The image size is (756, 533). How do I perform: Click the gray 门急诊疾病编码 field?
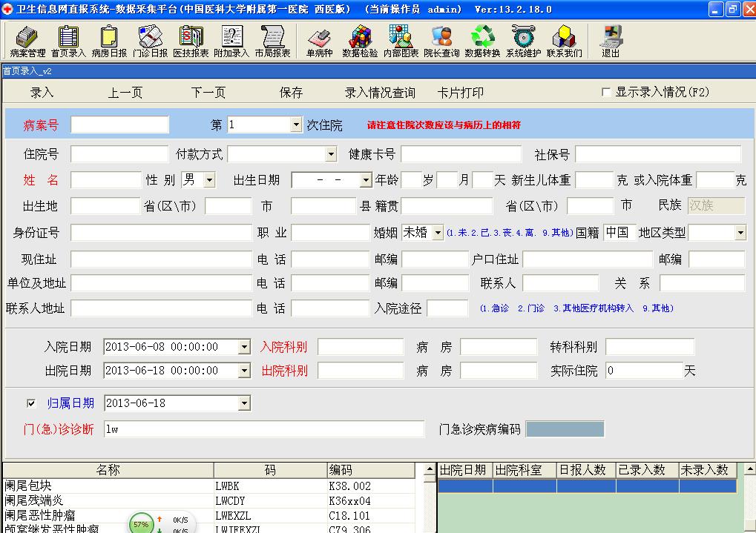pyautogui.click(x=565, y=429)
